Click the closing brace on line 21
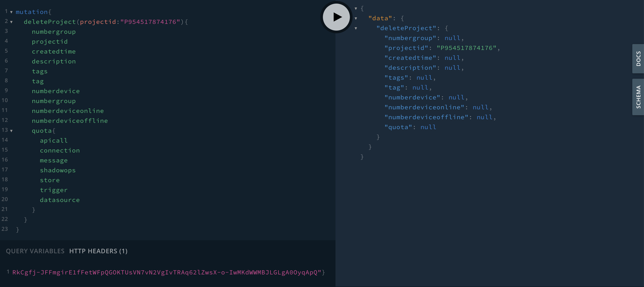Image resolution: width=644 pixels, height=287 pixels. tap(34, 210)
